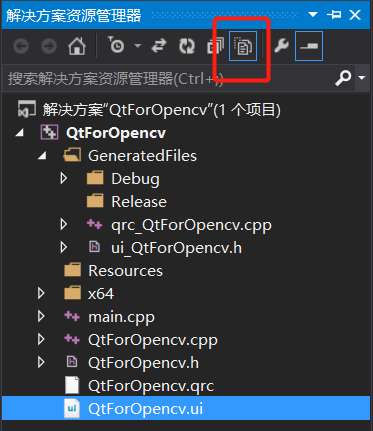Screen dimensions: 373x431
Task: Click the C++ icon of qrc_QtForOpencv.cpp
Action: pos(95,224)
